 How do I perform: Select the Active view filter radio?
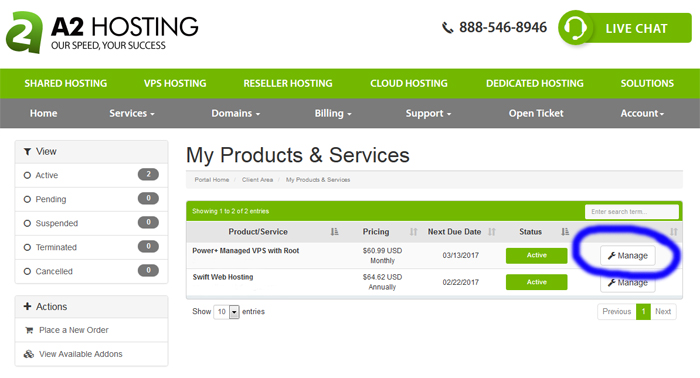point(27,175)
